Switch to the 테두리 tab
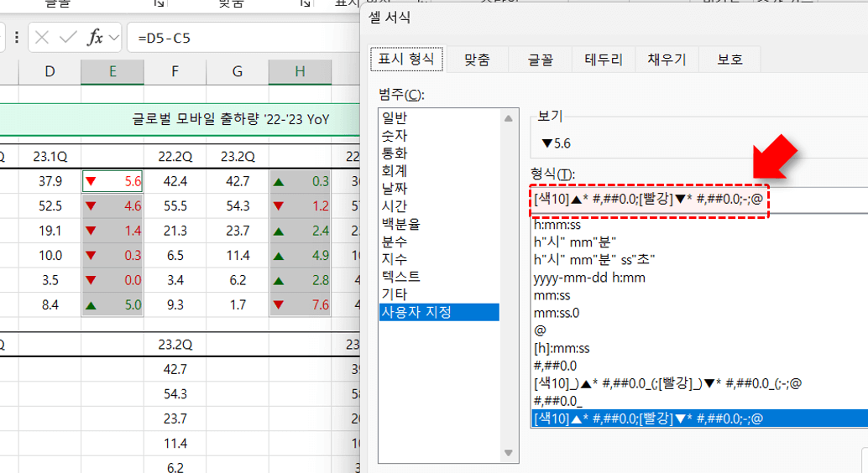The image size is (868, 473). 604,60
